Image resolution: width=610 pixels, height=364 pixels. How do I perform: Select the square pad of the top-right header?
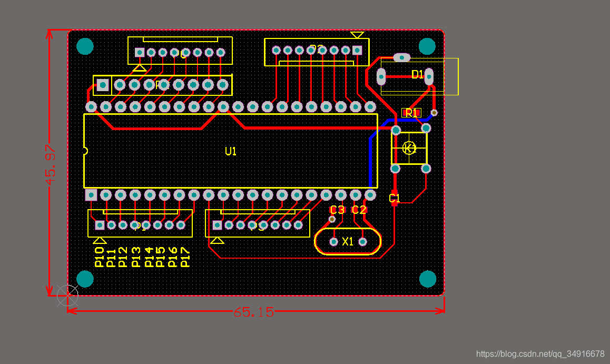point(357,50)
